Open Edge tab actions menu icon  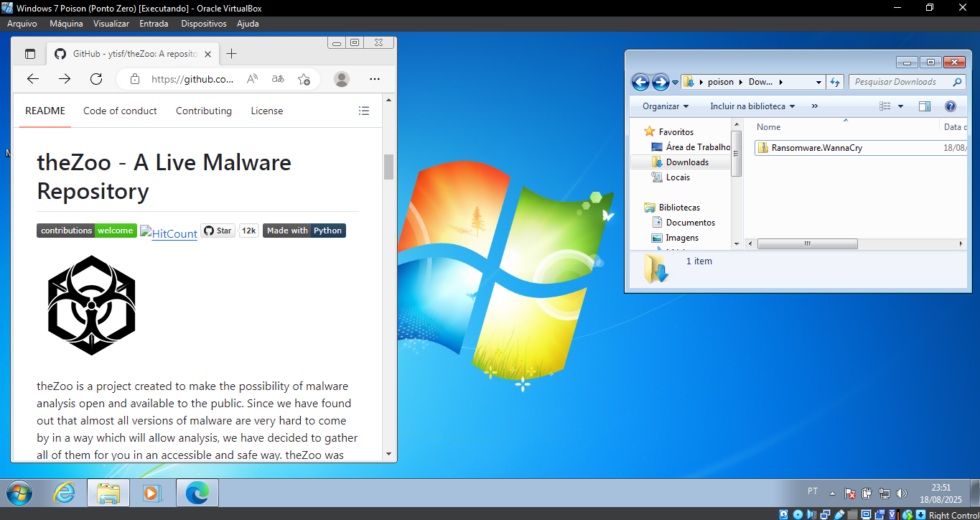tap(30, 54)
